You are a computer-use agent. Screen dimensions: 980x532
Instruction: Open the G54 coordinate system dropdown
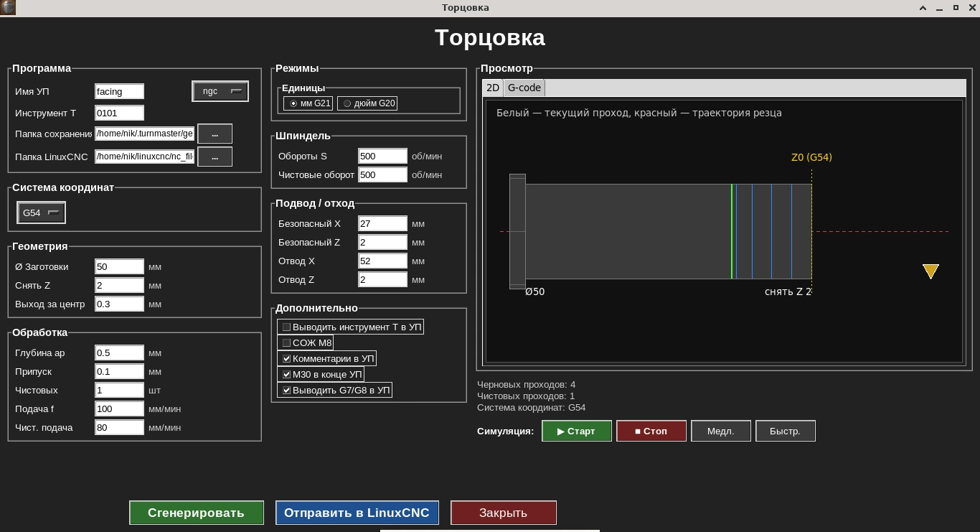(41, 213)
